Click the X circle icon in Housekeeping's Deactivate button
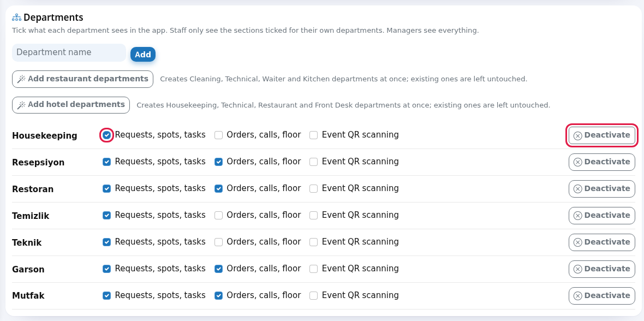This screenshot has width=644, height=321. click(x=577, y=135)
